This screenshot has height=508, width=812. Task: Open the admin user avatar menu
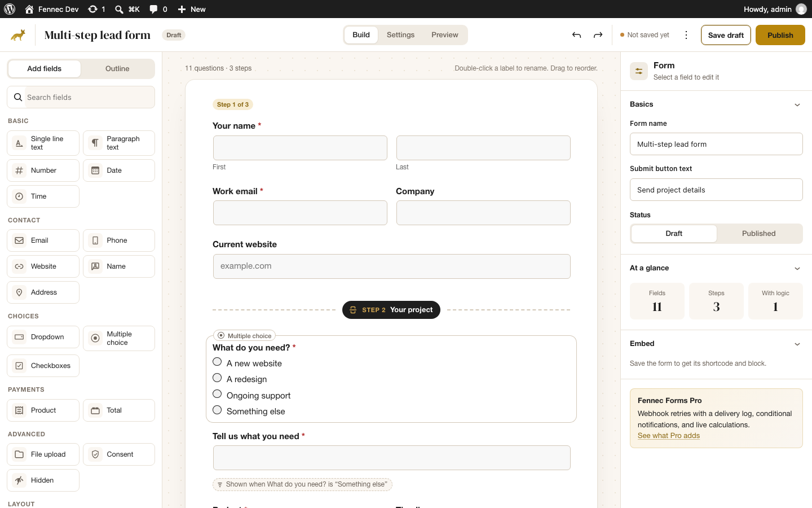(x=801, y=9)
